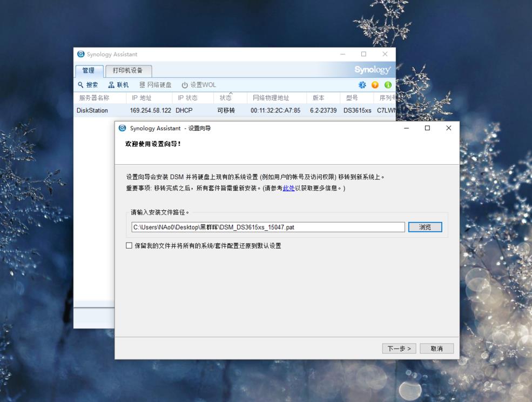Click the 取消 cancel button
The height and width of the screenshot is (402, 532).
coord(436,349)
